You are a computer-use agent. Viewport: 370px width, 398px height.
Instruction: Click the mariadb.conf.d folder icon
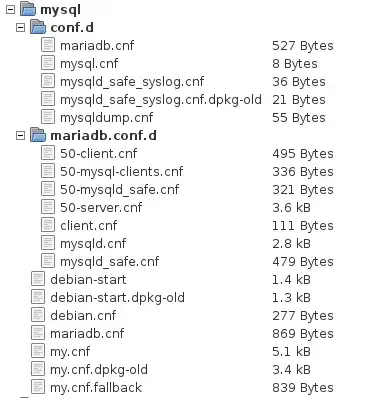pyautogui.click(x=38, y=135)
